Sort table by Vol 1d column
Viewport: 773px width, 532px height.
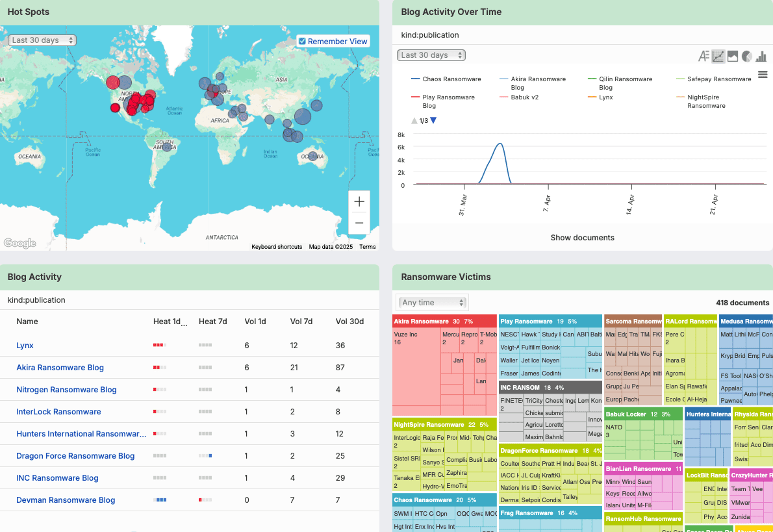[255, 322]
